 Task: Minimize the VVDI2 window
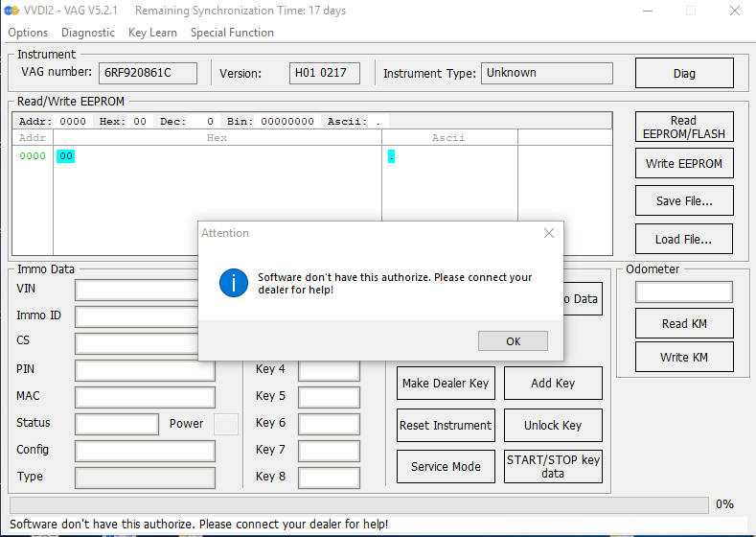coord(648,11)
